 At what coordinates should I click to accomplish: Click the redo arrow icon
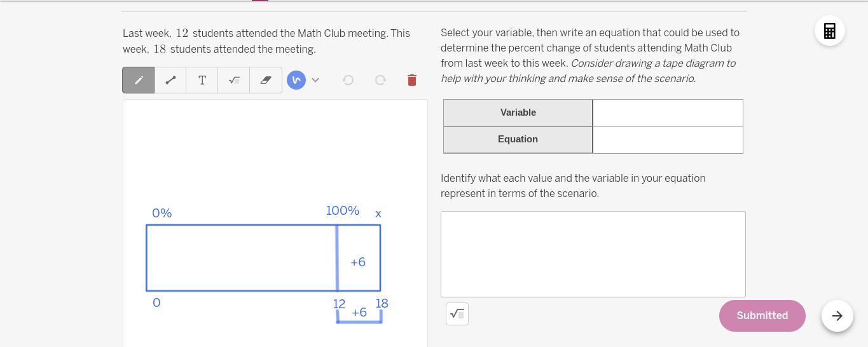click(380, 80)
